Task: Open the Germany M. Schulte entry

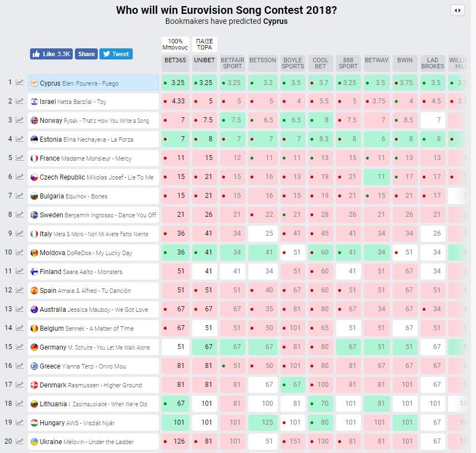Action: (93, 347)
